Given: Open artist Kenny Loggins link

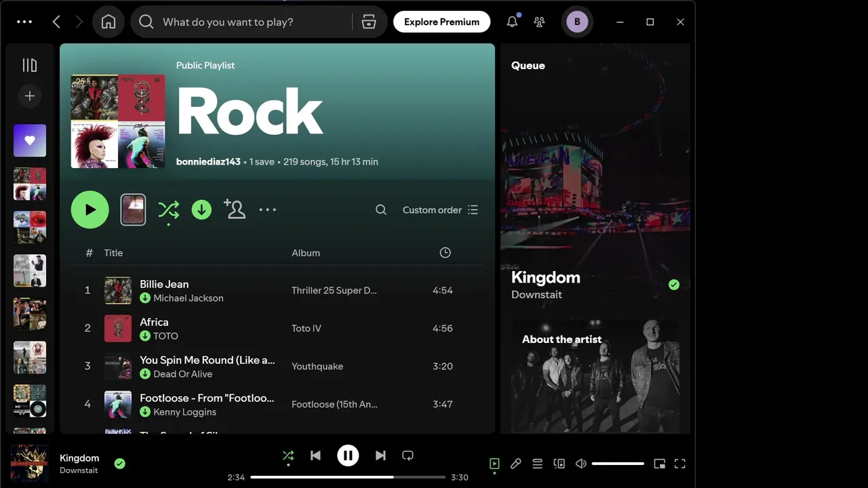Looking at the screenshot, I should click(185, 412).
